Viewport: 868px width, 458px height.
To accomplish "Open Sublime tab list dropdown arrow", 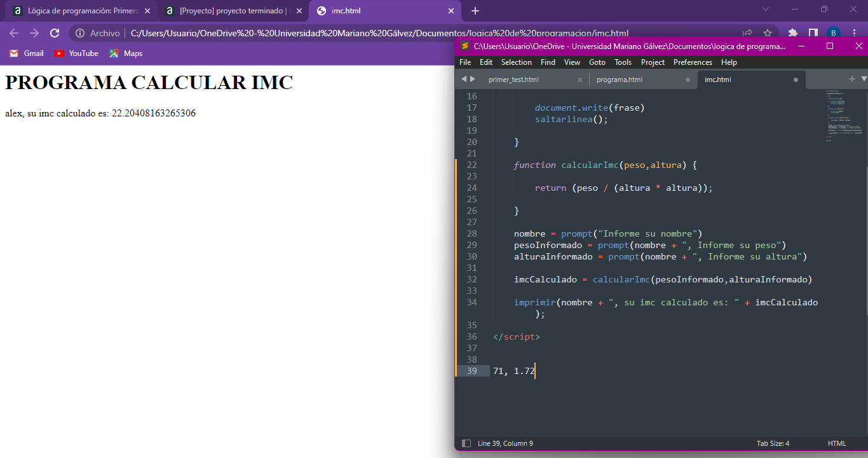I will 864,79.
